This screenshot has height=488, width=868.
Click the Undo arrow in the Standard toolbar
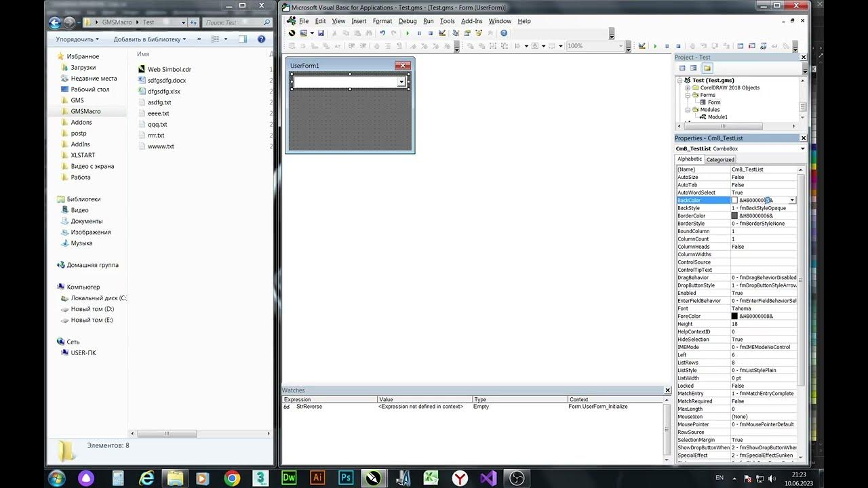click(x=382, y=33)
